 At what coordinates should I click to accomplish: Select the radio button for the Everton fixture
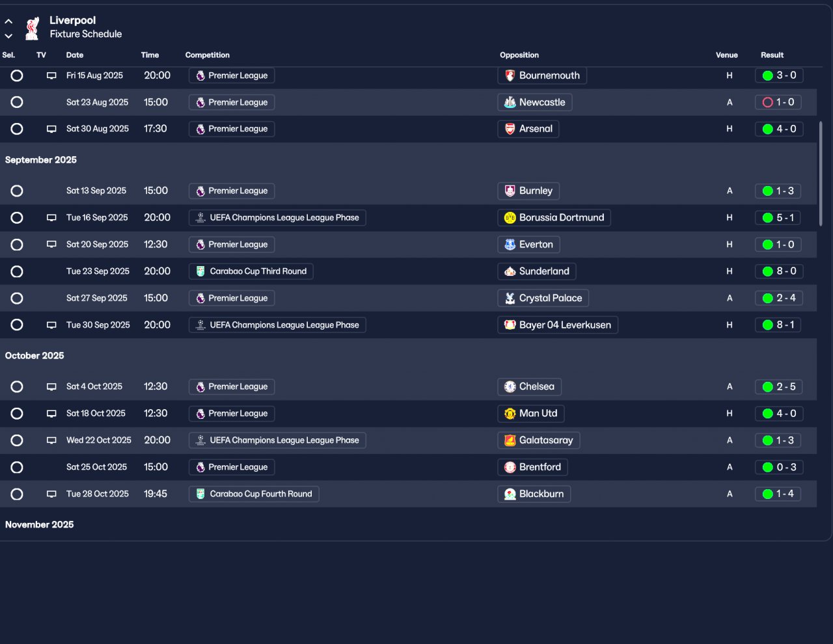[x=17, y=245]
